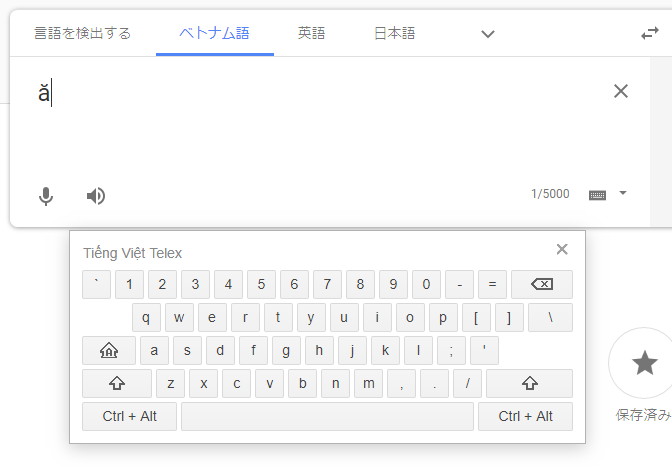
Task: Close the Tiếng Việt Telex keyboard
Action: (562, 249)
